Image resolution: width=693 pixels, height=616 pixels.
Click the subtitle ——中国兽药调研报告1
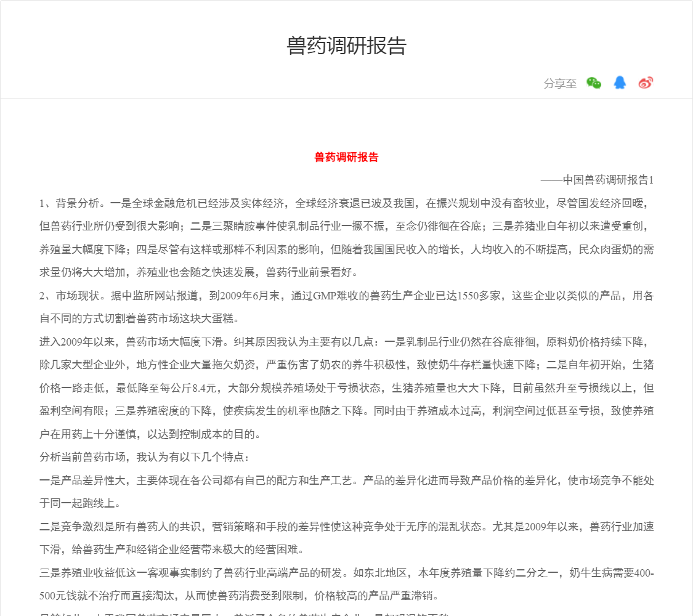tap(597, 180)
